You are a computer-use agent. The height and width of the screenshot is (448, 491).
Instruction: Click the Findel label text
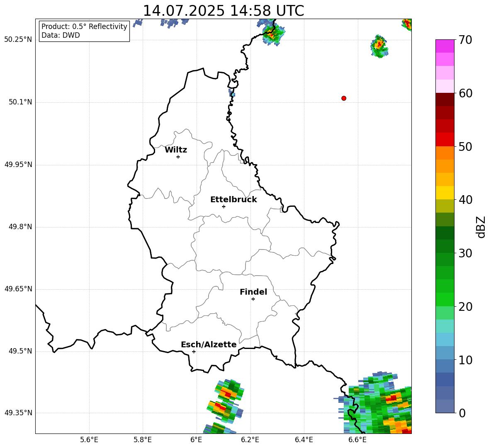253,292
